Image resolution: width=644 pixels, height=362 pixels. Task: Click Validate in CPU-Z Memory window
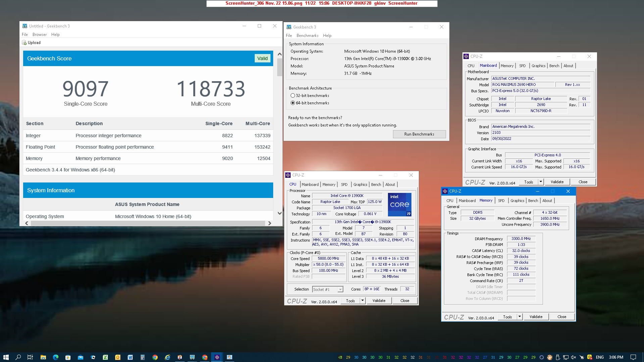click(x=536, y=317)
